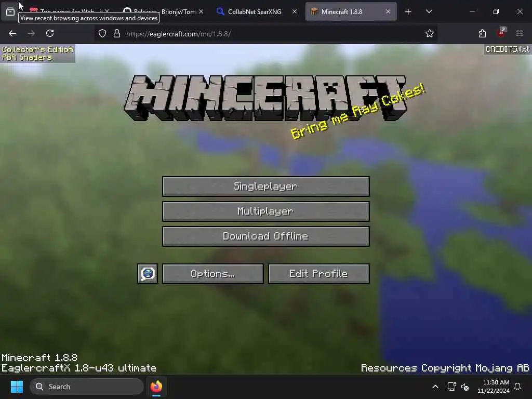Click the EaglercraftX 1.8-u43 ultimate version text
Screen dimensions: 532x399
[x=79, y=368]
